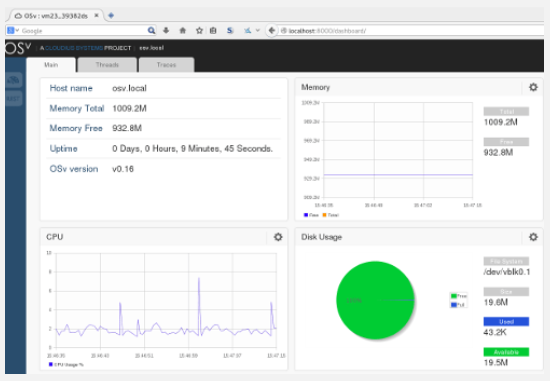Click the dashboard gauge sidebar icon
This screenshot has width=550, height=381.
click(14, 80)
